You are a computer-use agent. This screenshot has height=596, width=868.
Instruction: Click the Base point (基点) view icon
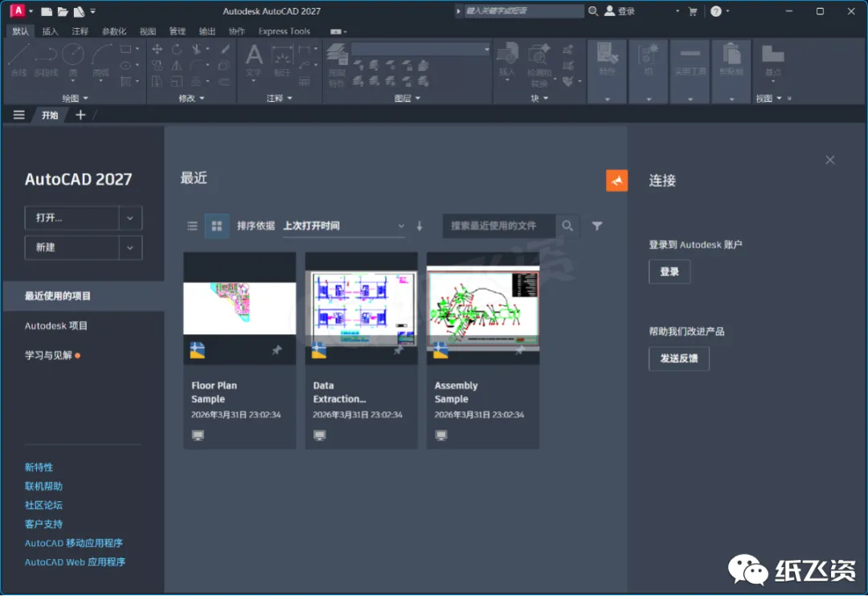pyautogui.click(x=773, y=59)
